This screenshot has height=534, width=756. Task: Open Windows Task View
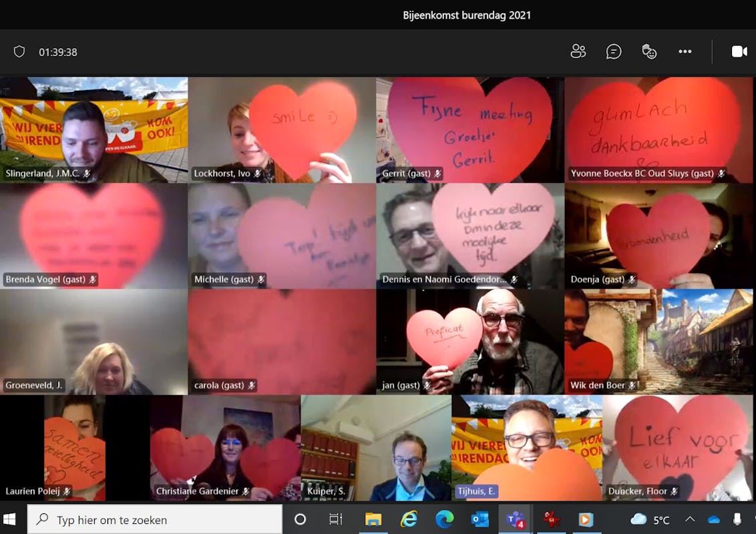pyautogui.click(x=335, y=519)
